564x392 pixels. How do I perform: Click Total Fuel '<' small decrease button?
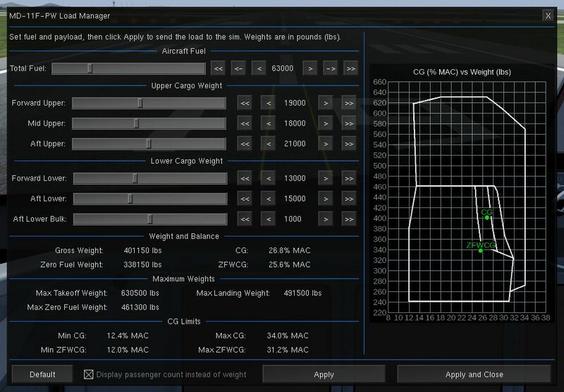click(x=259, y=68)
